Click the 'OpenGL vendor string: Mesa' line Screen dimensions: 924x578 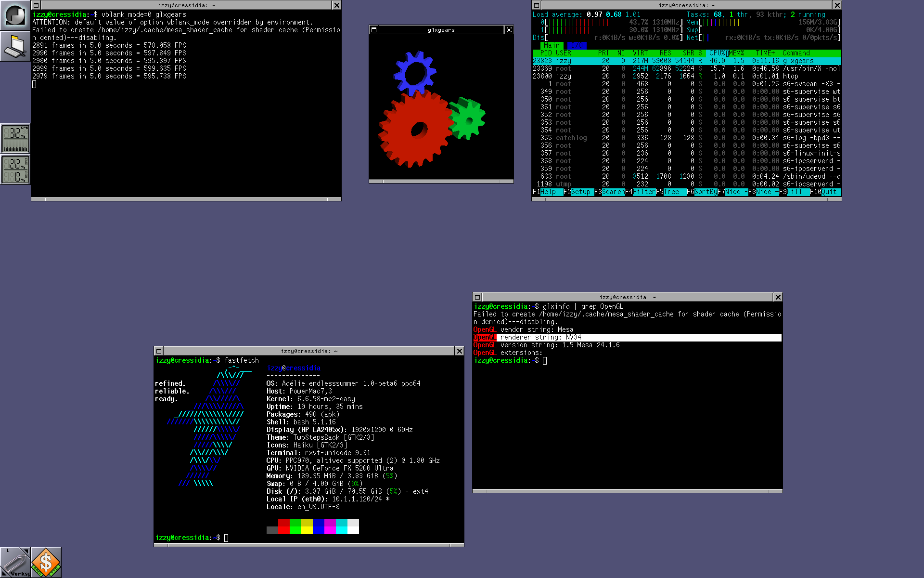pos(523,329)
